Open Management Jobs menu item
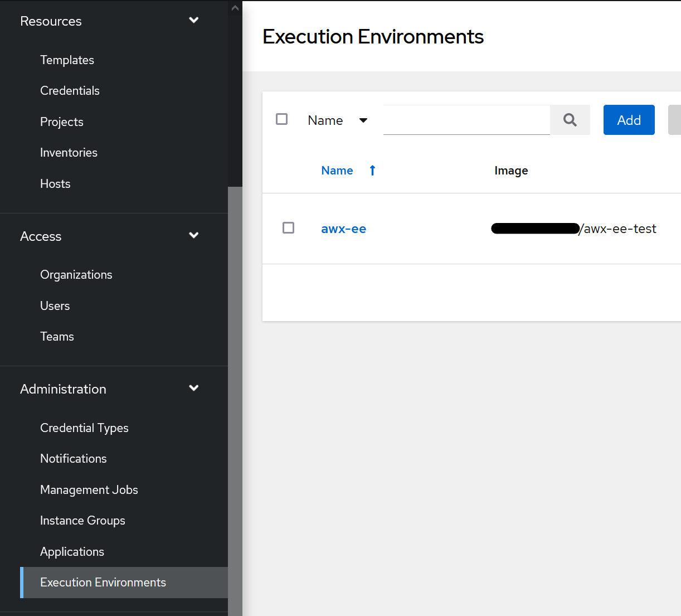The width and height of the screenshot is (681, 616). click(89, 490)
